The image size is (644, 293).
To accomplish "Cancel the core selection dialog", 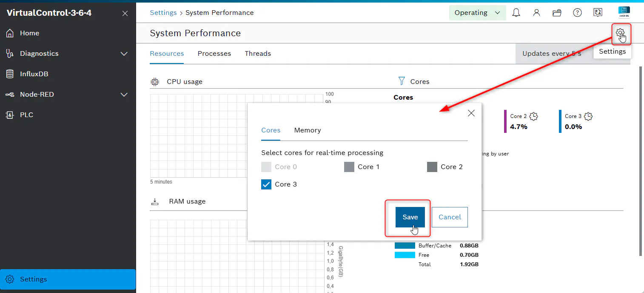I will [x=450, y=217].
